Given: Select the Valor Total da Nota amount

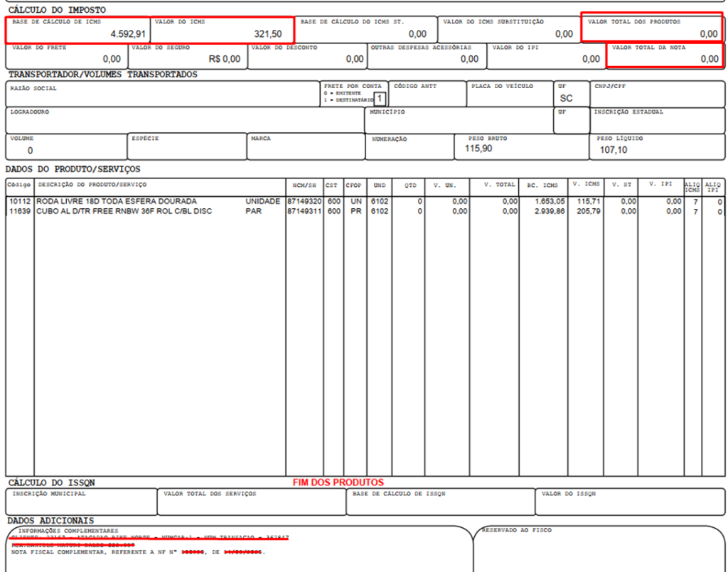Looking at the screenshot, I should [710, 59].
